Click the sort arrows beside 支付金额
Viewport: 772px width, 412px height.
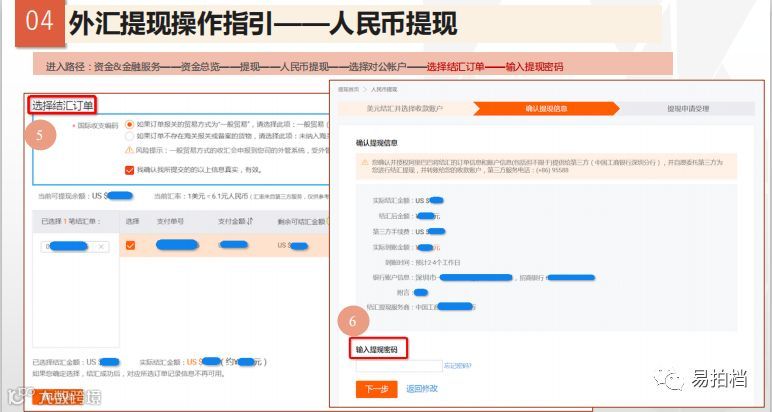pyautogui.click(x=250, y=222)
